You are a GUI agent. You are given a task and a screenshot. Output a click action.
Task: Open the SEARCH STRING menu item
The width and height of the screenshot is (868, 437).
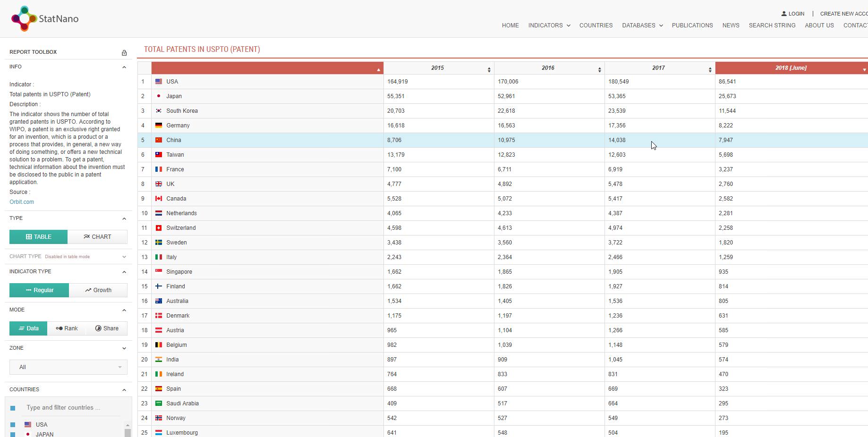(x=772, y=25)
